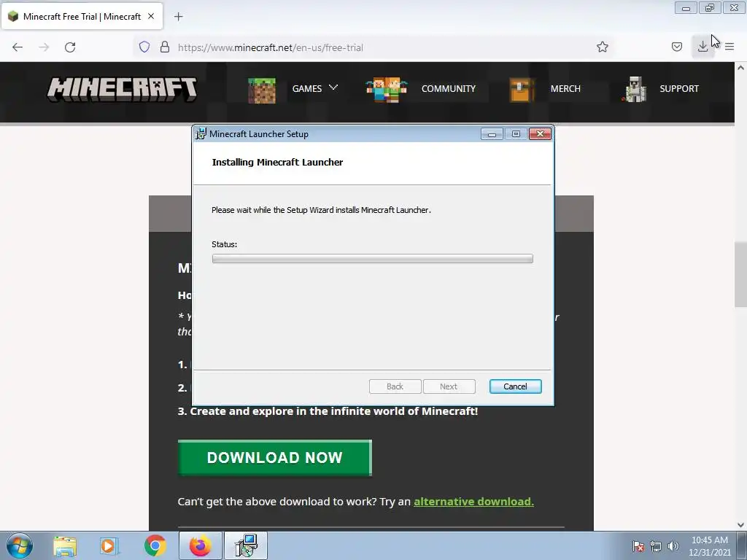Click the padlock site security icon

pyautogui.click(x=165, y=47)
